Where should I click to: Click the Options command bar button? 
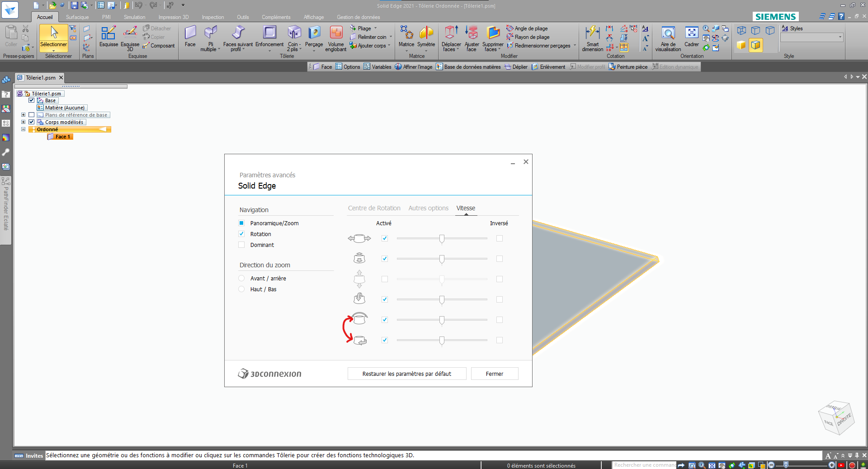click(x=348, y=67)
